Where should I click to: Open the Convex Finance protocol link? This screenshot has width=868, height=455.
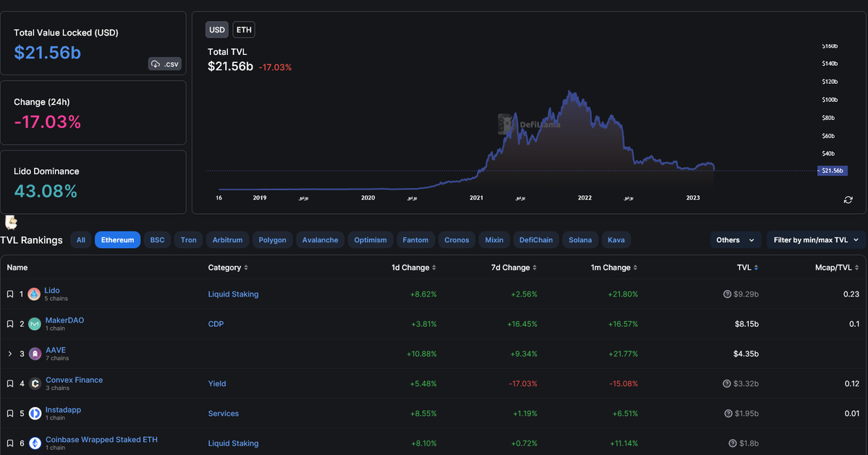pyautogui.click(x=75, y=380)
